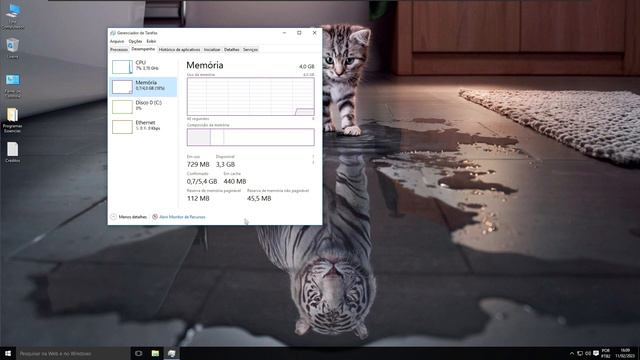
Task: Show hidden system tray icons
Action: 571,353
